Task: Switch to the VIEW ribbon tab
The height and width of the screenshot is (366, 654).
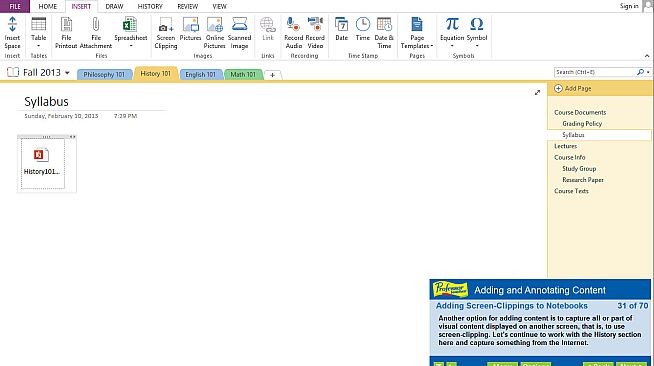Action: click(219, 6)
